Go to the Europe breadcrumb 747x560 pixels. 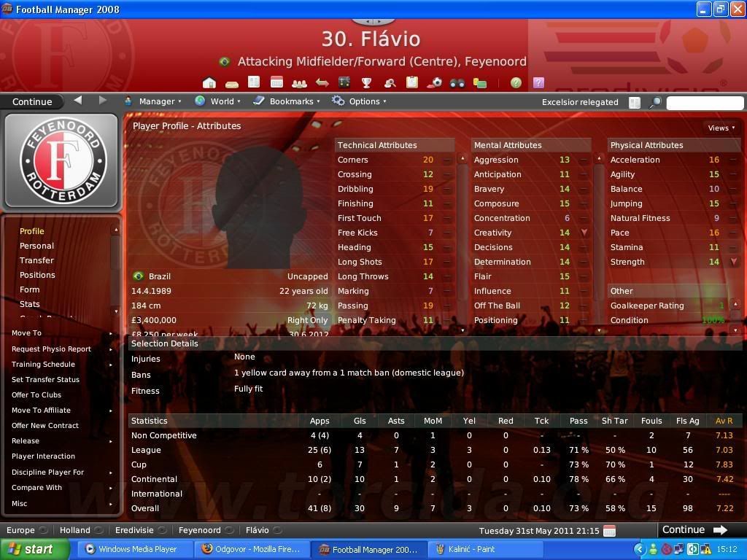click(20, 531)
